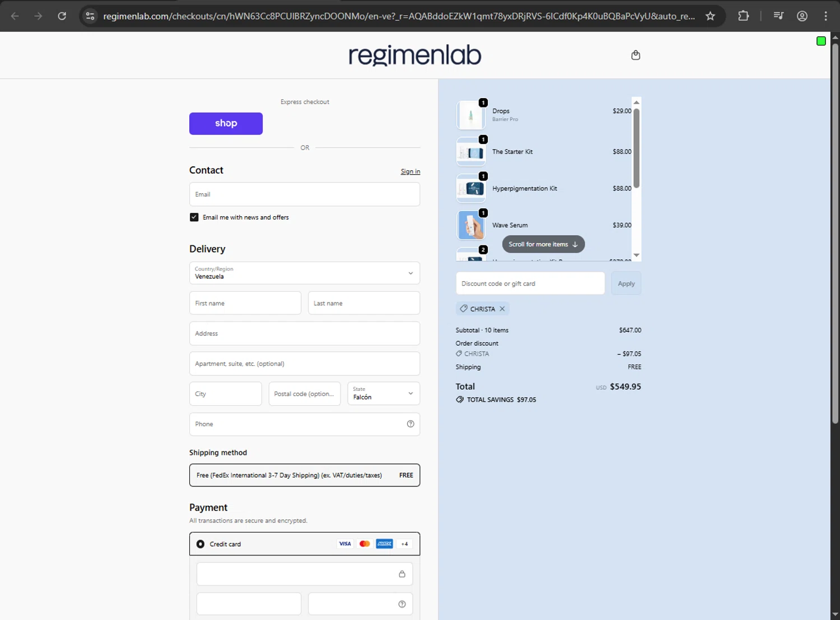The height and width of the screenshot is (620, 840).
Task: Click Scroll for more items button
Action: click(543, 244)
